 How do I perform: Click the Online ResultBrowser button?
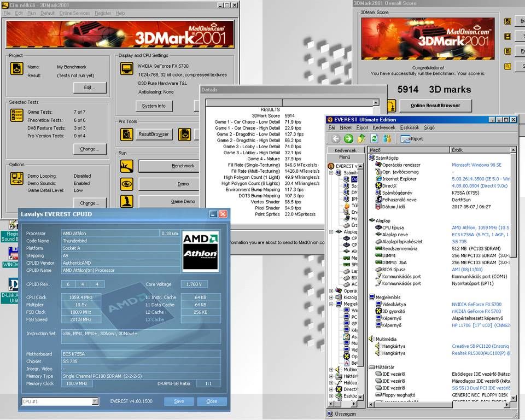tap(435, 106)
